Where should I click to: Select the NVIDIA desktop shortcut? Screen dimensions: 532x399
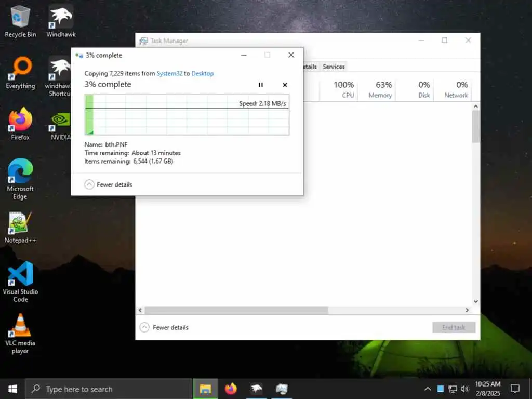(60, 126)
